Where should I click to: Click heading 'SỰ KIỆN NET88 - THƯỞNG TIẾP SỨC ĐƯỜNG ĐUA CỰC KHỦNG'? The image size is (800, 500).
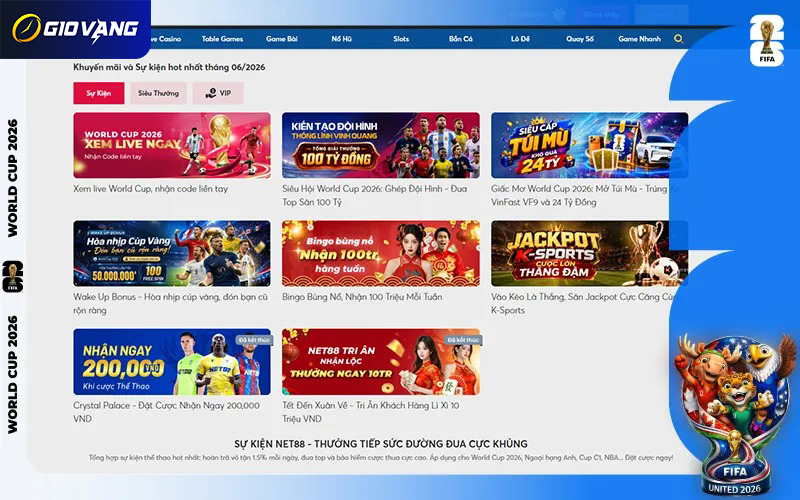tap(381, 444)
